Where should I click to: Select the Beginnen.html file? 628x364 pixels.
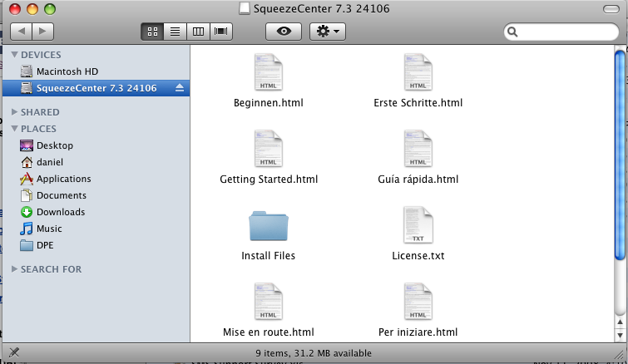[x=268, y=73]
